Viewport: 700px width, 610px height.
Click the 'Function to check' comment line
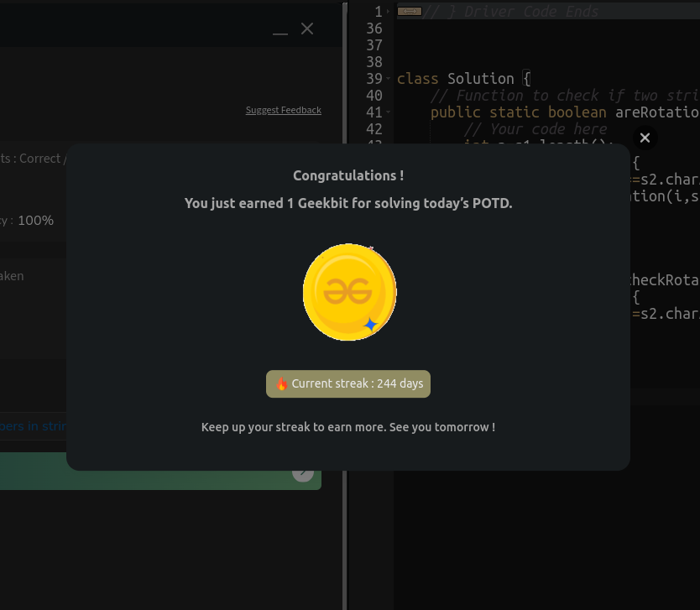tap(565, 96)
